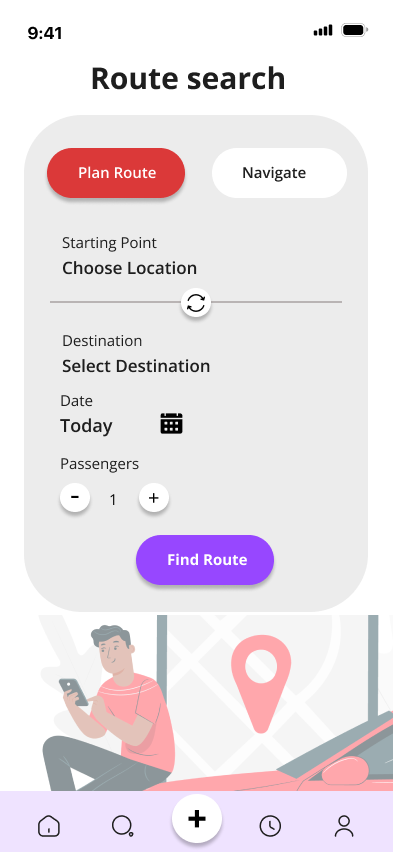
Task: Open the calendar date picker icon
Action: point(171,423)
